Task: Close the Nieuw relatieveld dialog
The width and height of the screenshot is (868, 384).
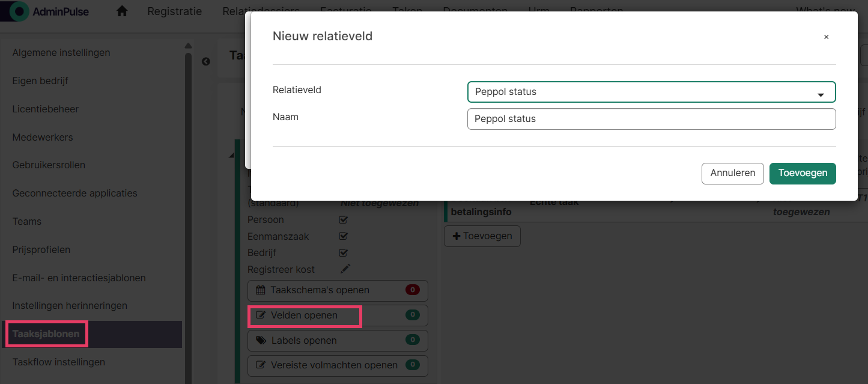Action: (x=826, y=37)
